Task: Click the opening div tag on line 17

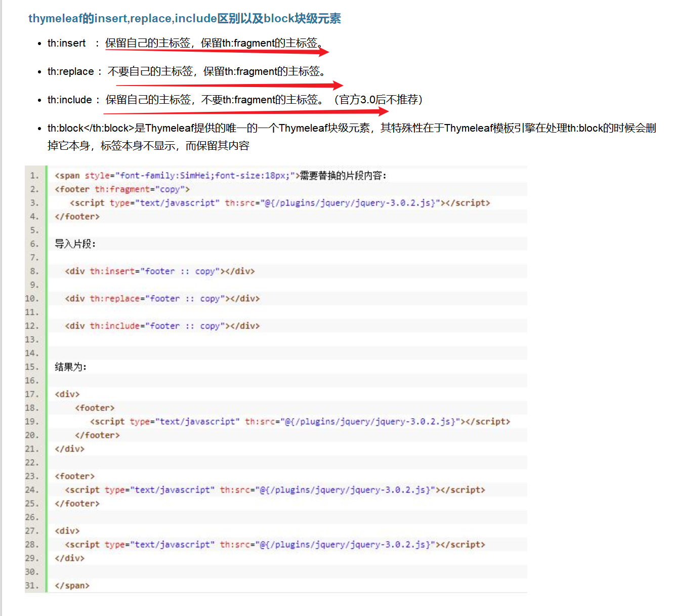Action: coord(67,394)
